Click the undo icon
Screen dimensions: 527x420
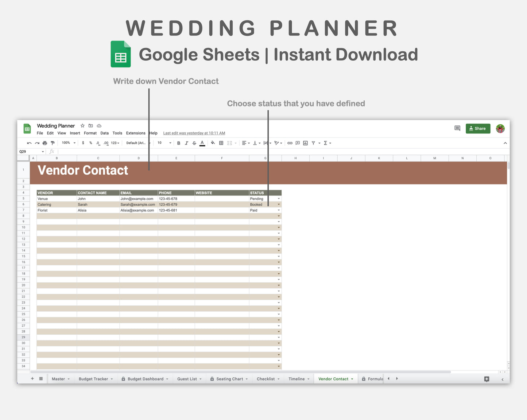coord(28,143)
